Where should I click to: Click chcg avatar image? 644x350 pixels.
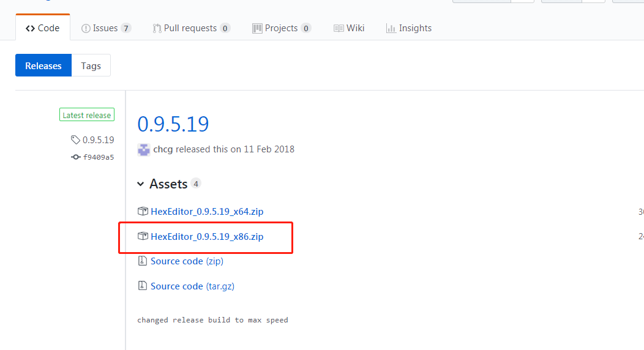144,150
